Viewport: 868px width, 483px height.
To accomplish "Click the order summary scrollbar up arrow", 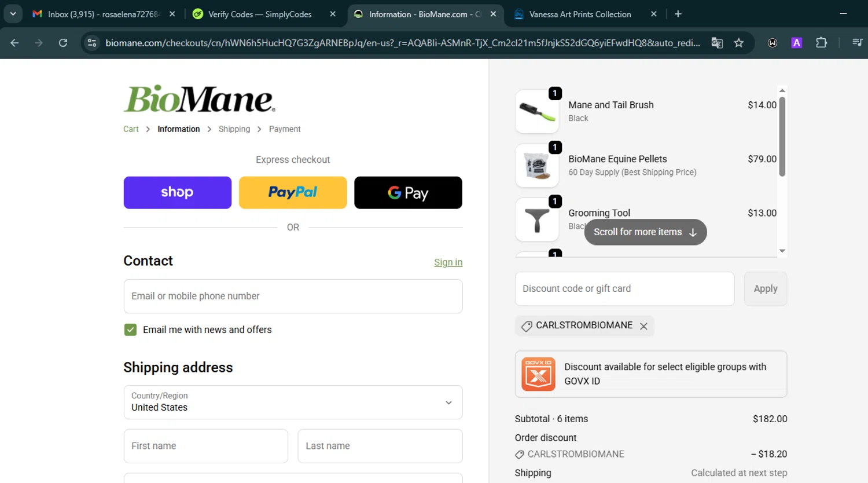I will pos(782,90).
